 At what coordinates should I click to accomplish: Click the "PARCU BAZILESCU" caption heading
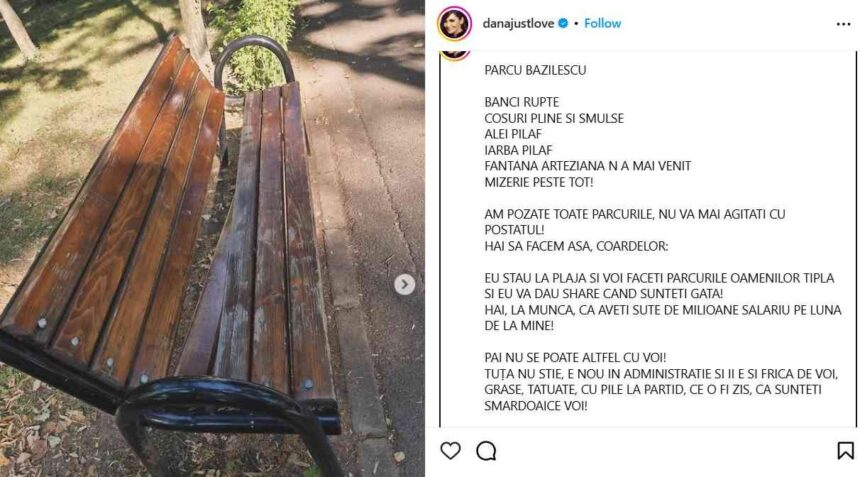point(535,70)
